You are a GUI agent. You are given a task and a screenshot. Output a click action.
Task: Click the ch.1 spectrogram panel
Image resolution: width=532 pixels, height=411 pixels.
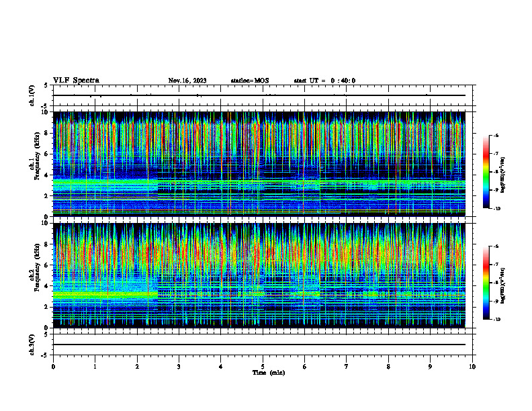[259, 164]
